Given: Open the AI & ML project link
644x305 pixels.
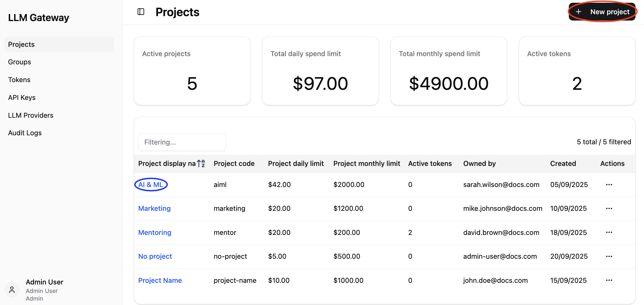Looking at the screenshot, I should click(x=151, y=185).
